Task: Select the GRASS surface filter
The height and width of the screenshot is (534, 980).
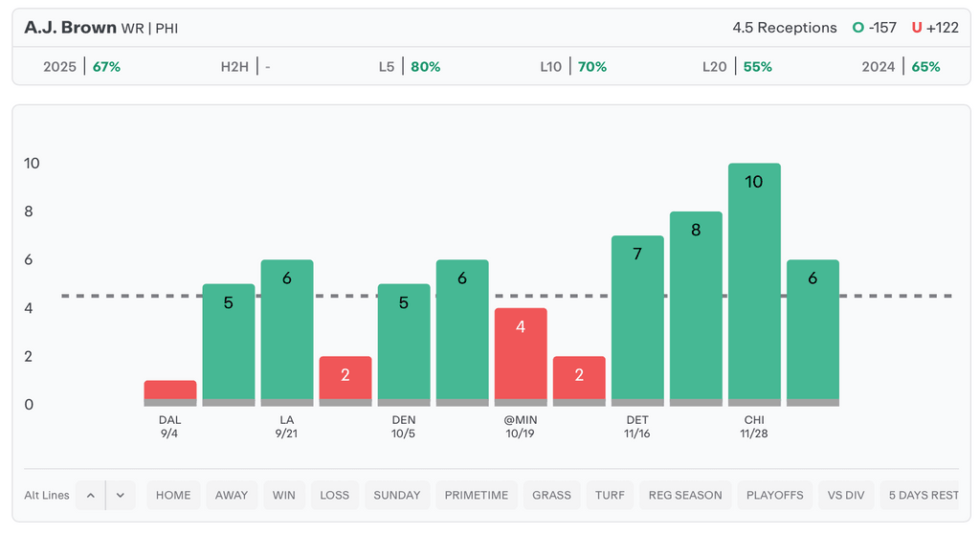Action: tap(551, 495)
